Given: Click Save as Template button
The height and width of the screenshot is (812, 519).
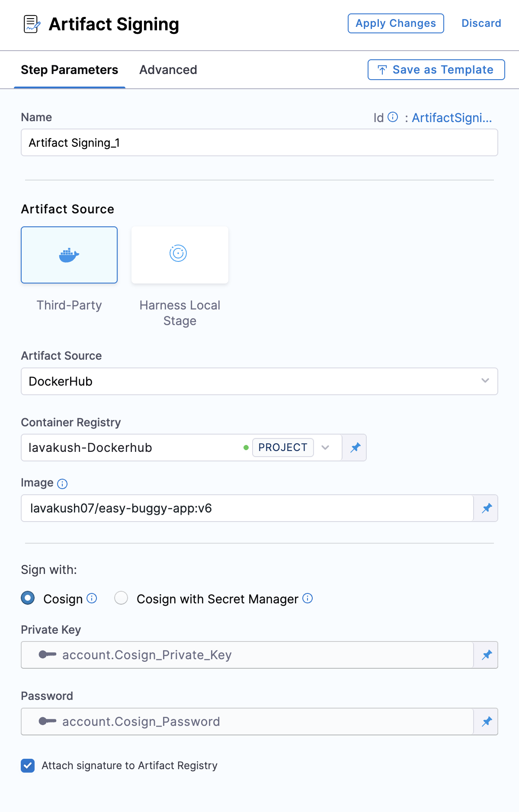Looking at the screenshot, I should [x=436, y=70].
